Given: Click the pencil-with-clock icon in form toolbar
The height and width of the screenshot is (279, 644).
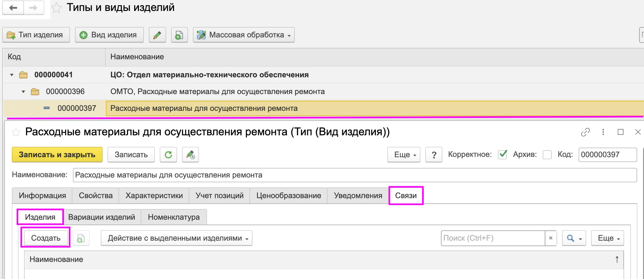Looking at the screenshot, I should point(190,155).
